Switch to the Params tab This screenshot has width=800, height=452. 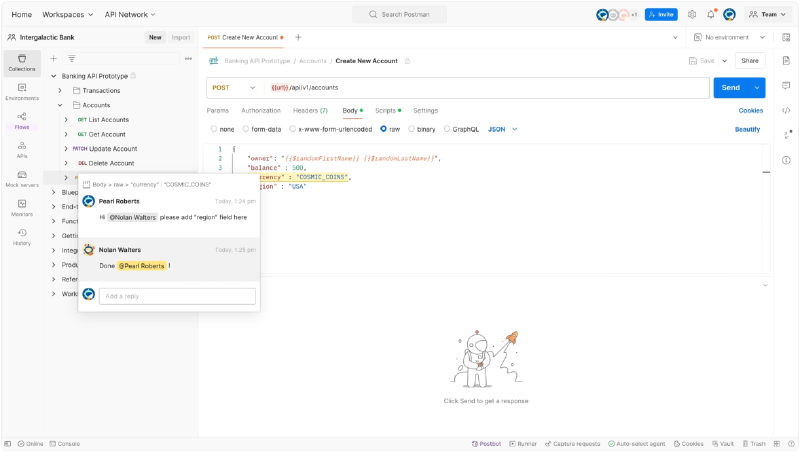(218, 110)
